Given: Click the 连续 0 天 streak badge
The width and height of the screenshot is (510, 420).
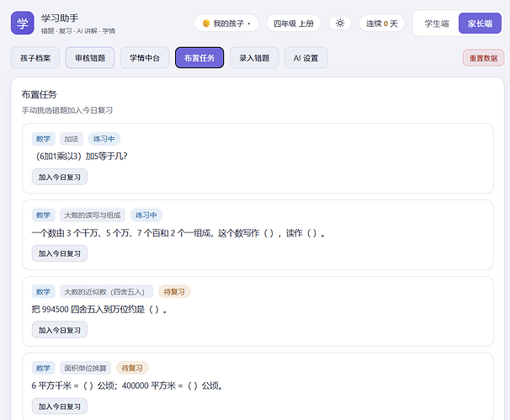Looking at the screenshot, I should tap(382, 23).
